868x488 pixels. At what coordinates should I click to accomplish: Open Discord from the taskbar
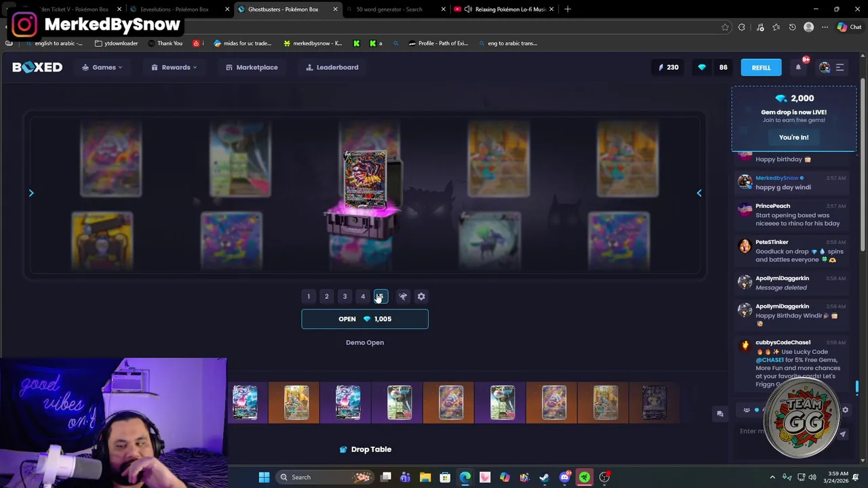point(564,477)
